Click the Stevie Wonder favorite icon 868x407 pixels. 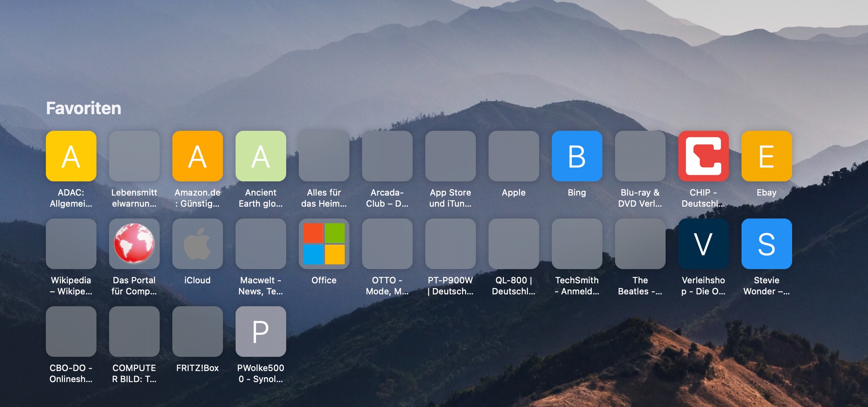[x=767, y=244]
